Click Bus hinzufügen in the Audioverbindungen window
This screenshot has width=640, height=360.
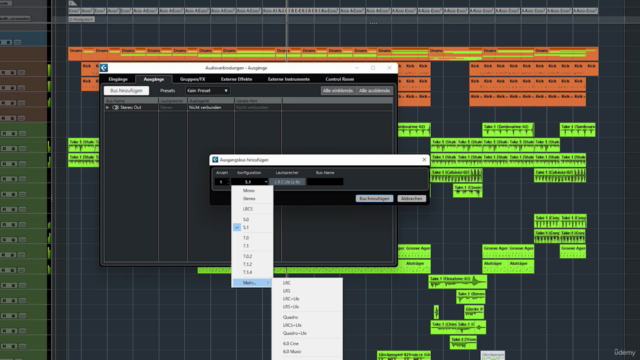tap(127, 91)
